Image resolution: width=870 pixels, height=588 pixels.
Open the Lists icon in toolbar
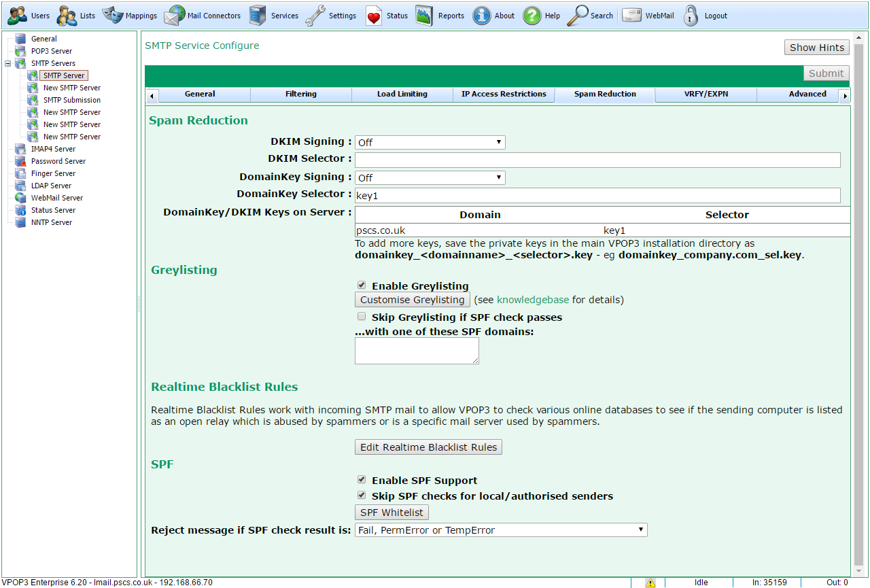click(67, 16)
